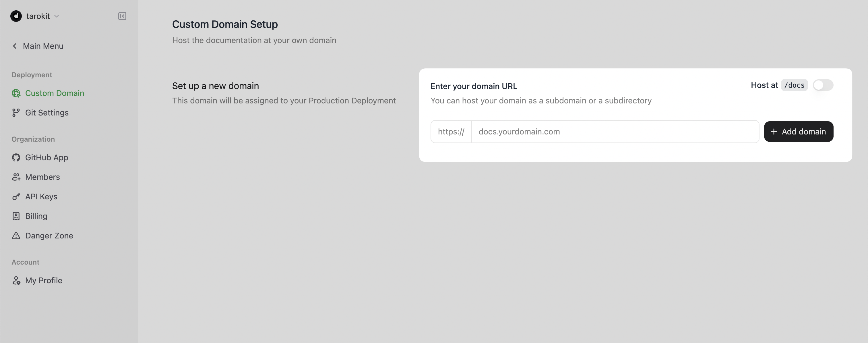Click the people icon beside Members
Image resolution: width=868 pixels, height=343 pixels.
pyautogui.click(x=16, y=177)
